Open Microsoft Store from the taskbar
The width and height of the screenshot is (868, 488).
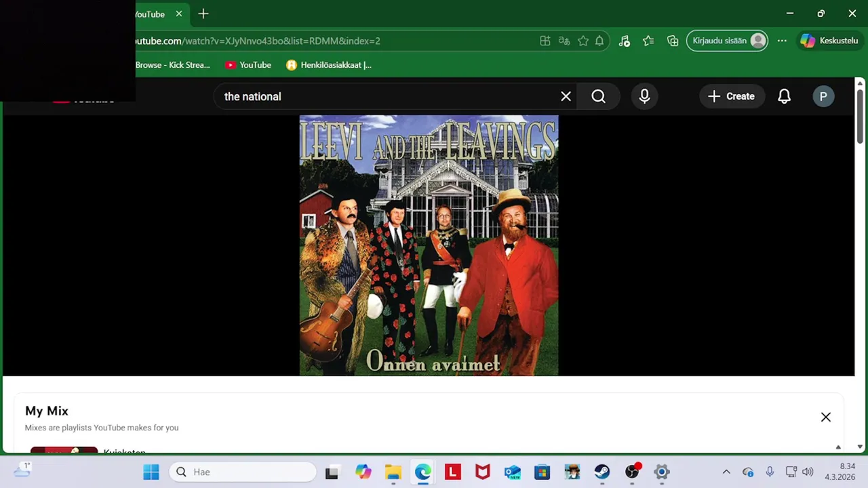click(x=542, y=472)
